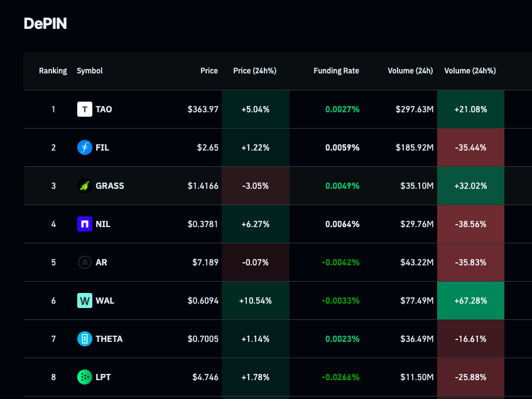Screen dimensions: 532x399
Task: Click volume $185.92M
Action: coord(415,147)
